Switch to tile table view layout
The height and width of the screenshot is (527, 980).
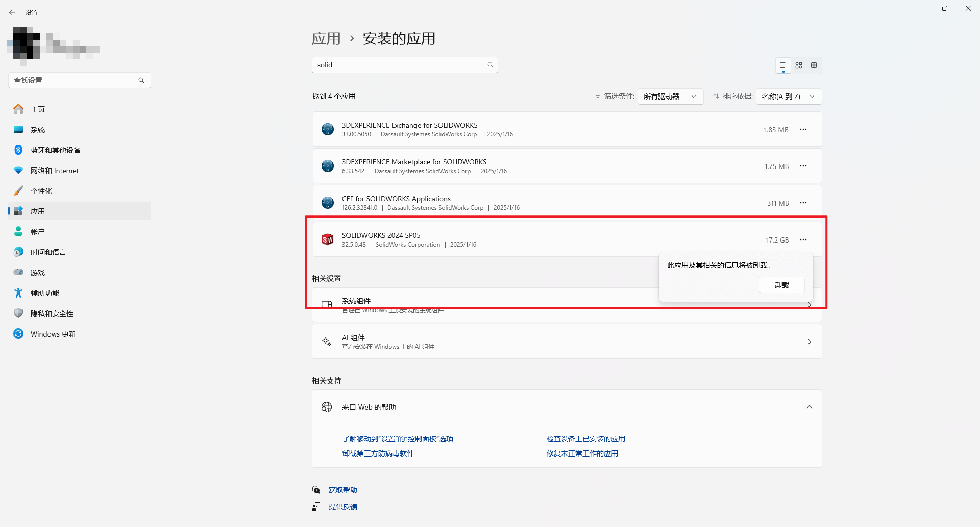point(814,65)
